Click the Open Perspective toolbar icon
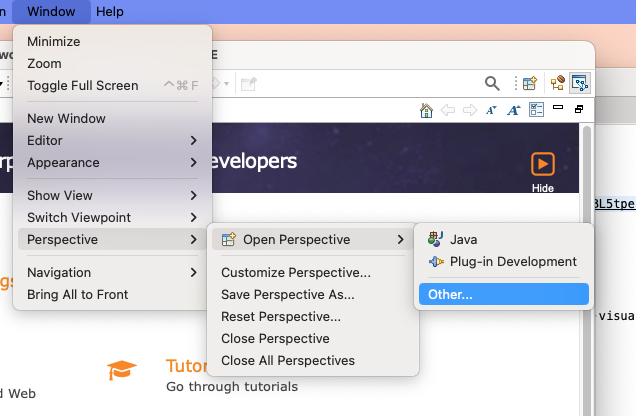The image size is (636, 416). coord(530,83)
